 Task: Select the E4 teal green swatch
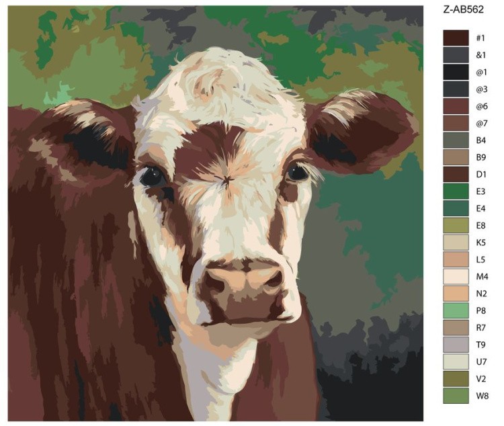pyautogui.click(x=456, y=208)
